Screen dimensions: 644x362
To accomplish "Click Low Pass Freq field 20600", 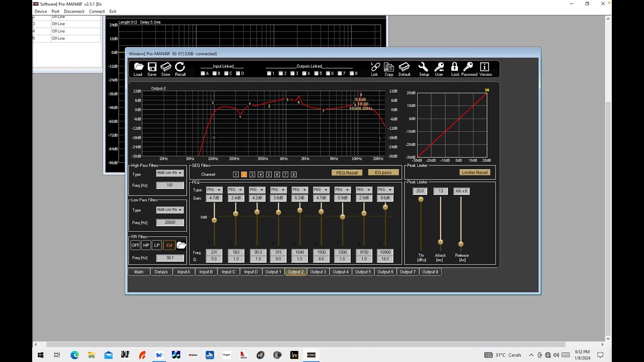I will point(170,223).
